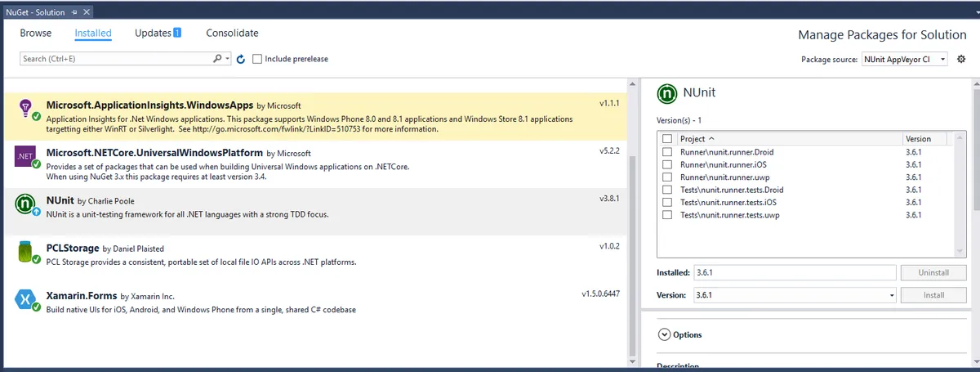The width and height of the screenshot is (980, 372).
Task: Click the PCLStorage jar icon
Action: (26, 252)
